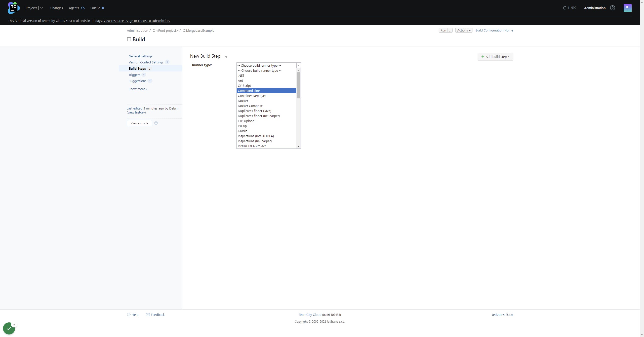Click the Root project grid icon in breadcrumb
Screen dimensions: 644x337
(x=154, y=30)
